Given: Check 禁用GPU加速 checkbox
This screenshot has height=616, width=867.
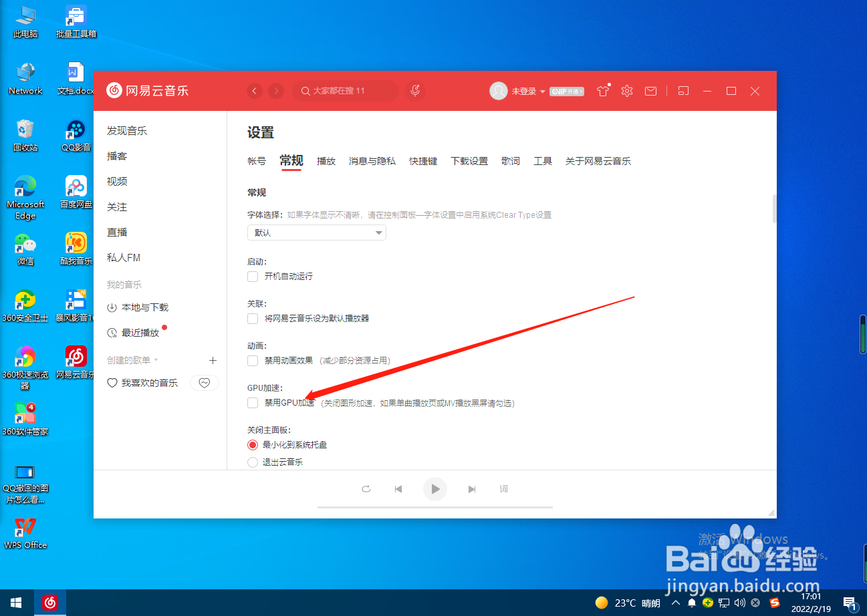Looking at the screenshot, I should [253, 402].
